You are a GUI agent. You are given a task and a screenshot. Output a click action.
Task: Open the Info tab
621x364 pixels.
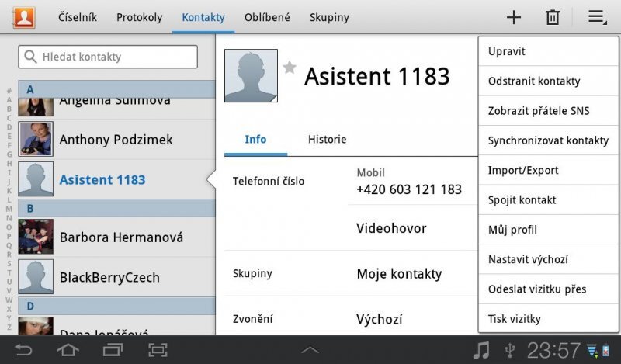coord(255,140)
